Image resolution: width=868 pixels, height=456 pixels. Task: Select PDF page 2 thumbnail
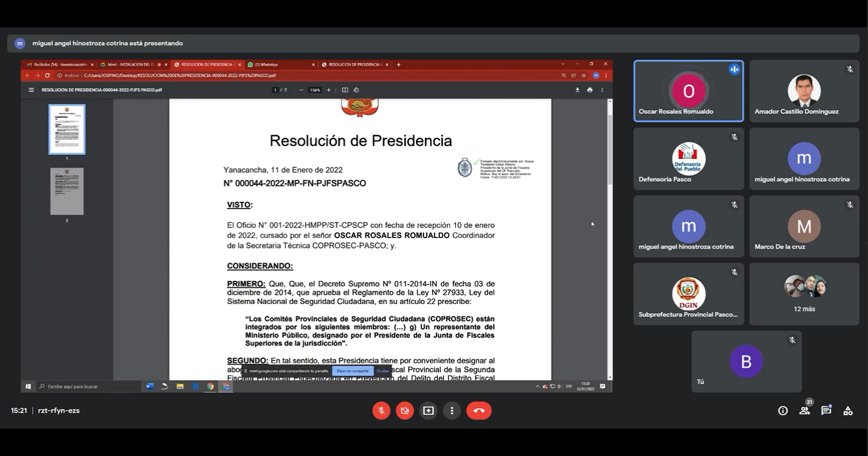[x=67, y=191]
